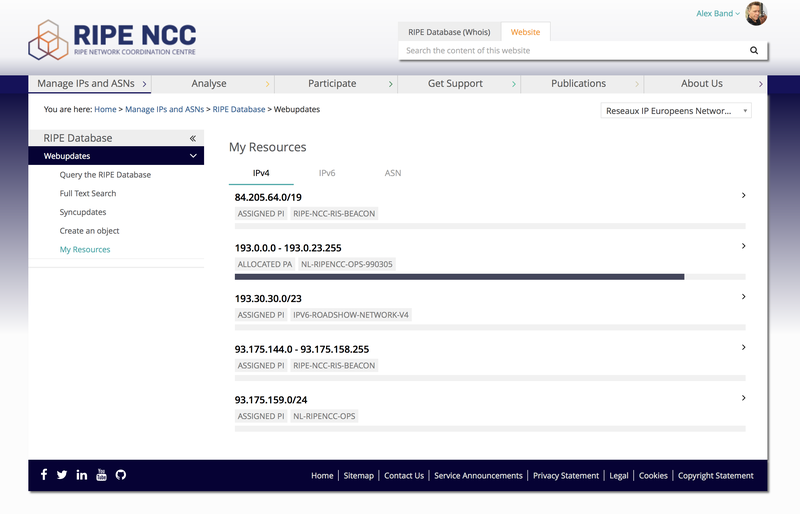Expand the 193.30.30.0/23 resource chevron
The width and height of the screenshot is (800, 514).
click(743, 297)
